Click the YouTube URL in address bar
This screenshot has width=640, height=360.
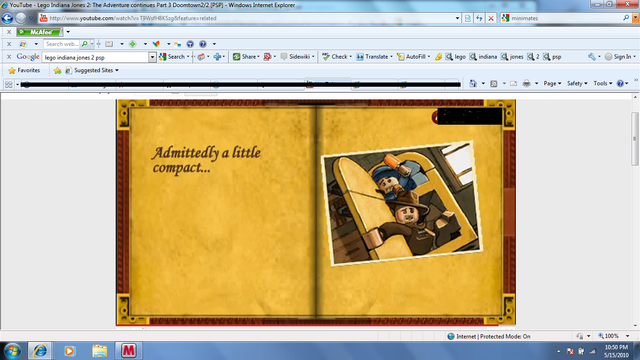coord(133,18)
